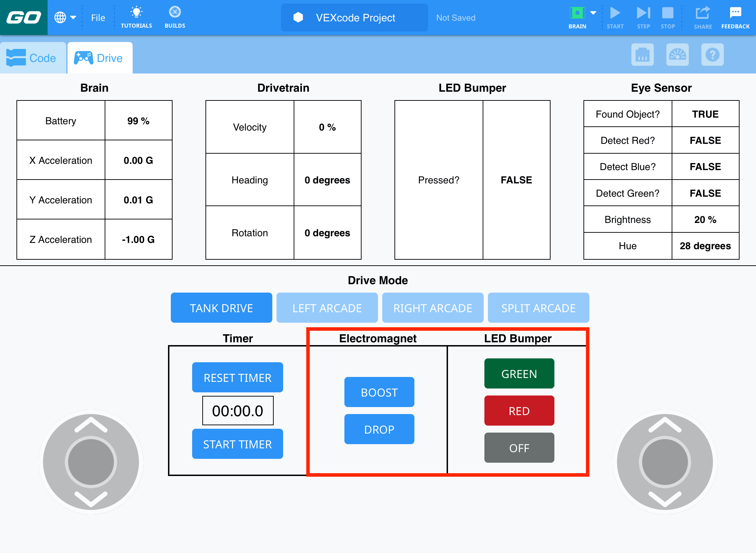Activate the electromagnet Boost button
Viewport: 756px width, 553px height.
(379, 392)
